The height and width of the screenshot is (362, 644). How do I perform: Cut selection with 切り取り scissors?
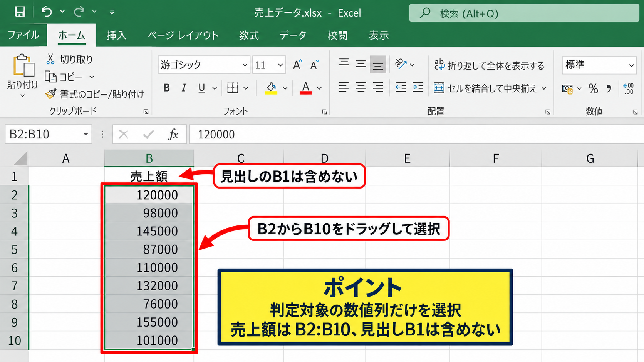click(x=69, y=59)
